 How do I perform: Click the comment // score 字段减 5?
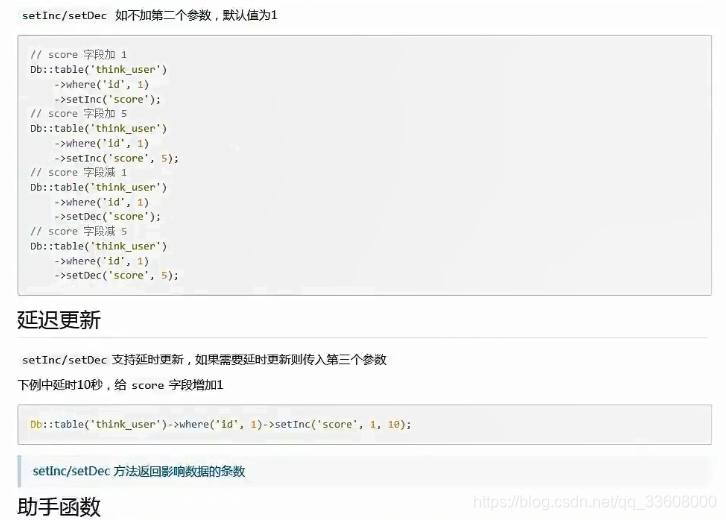click(x=78, y=231)
